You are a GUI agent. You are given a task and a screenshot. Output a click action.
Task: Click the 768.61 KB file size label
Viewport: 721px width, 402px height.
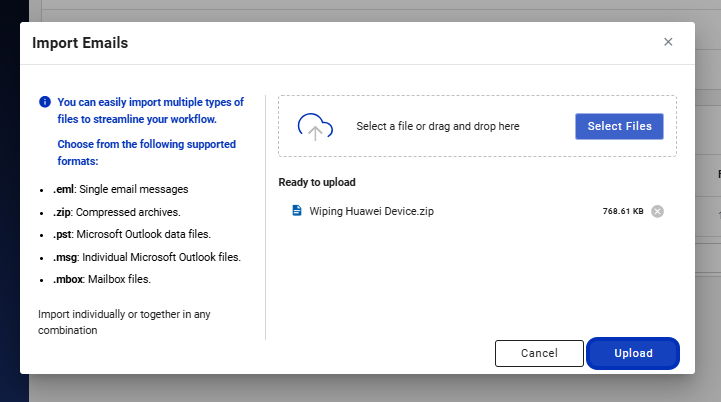coord(623,211)
